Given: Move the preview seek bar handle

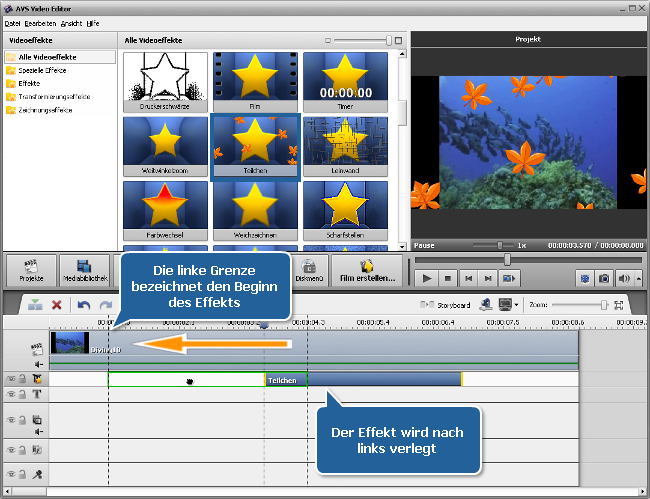Looking at the screenshot, I should point(507,260).
